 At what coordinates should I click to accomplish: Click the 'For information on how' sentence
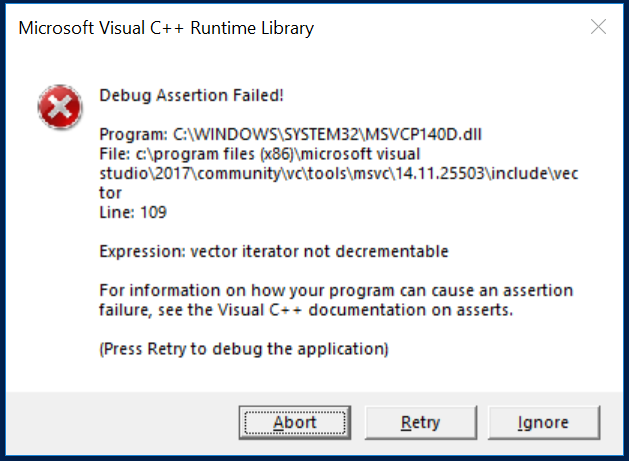[336, 290]
